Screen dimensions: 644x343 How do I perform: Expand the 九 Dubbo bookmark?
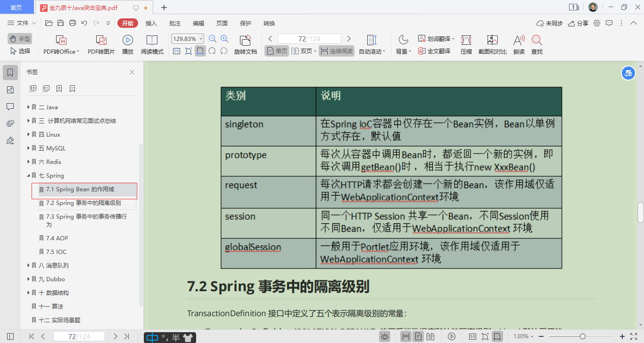click(28, 279)
